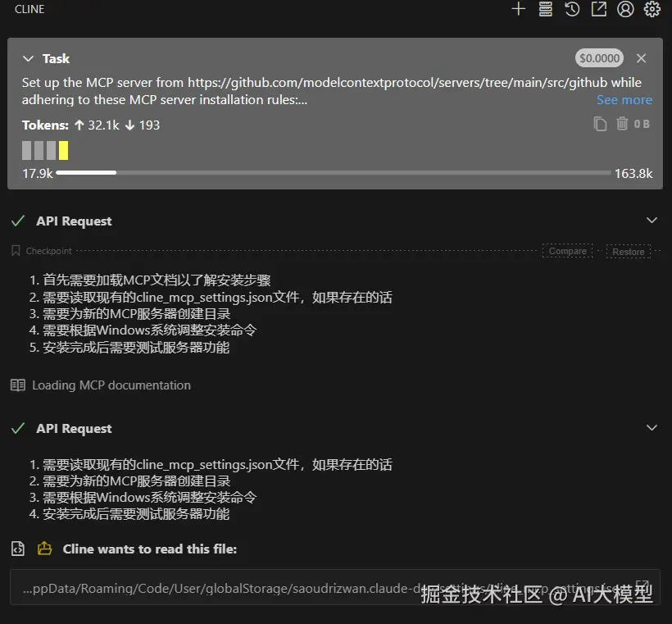Open Cline in editor with popout icon
672x624 pixels.
[597, 10]
